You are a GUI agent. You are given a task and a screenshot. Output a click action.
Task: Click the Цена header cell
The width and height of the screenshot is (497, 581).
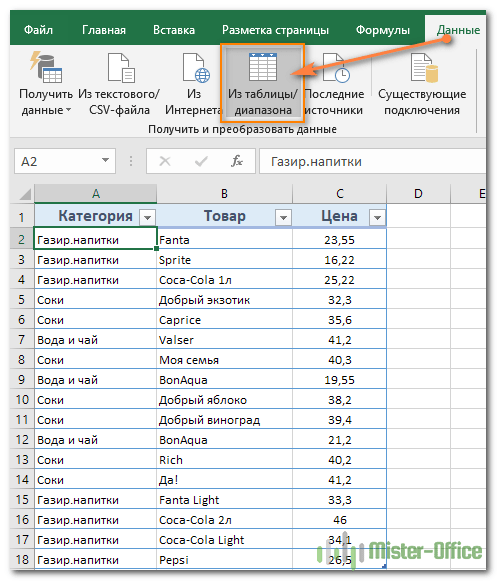coord(339,217)
